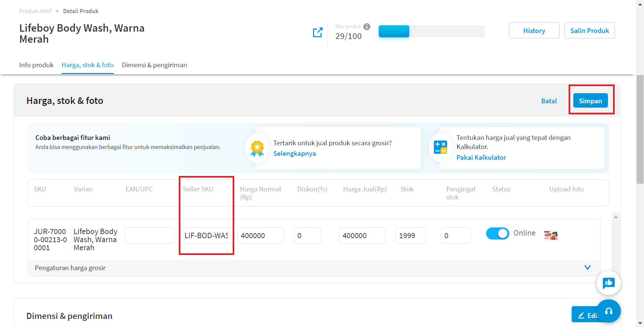Click 'Coba berbagai fitur kami' heading
This screenshot has height=330, width=644.
tap(73, 138)
